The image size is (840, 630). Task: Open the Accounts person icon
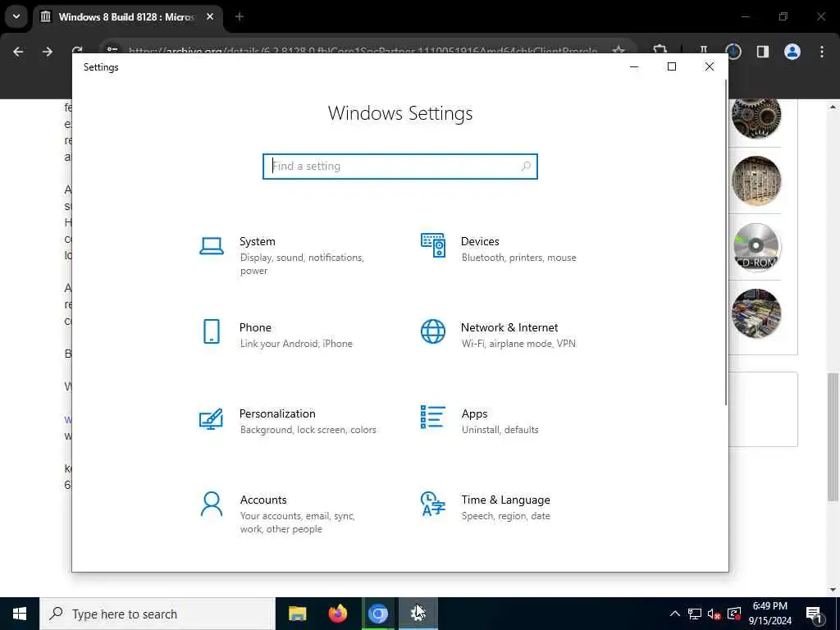click(x=212, y=504)
